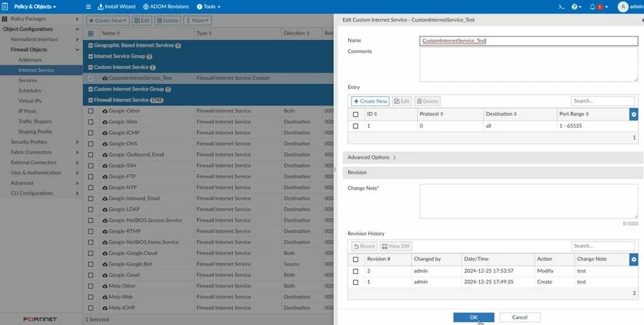This screenshot has width=644, height=325.
Task: Open ADOM Revisions menu item
Action: click(166, 6)
